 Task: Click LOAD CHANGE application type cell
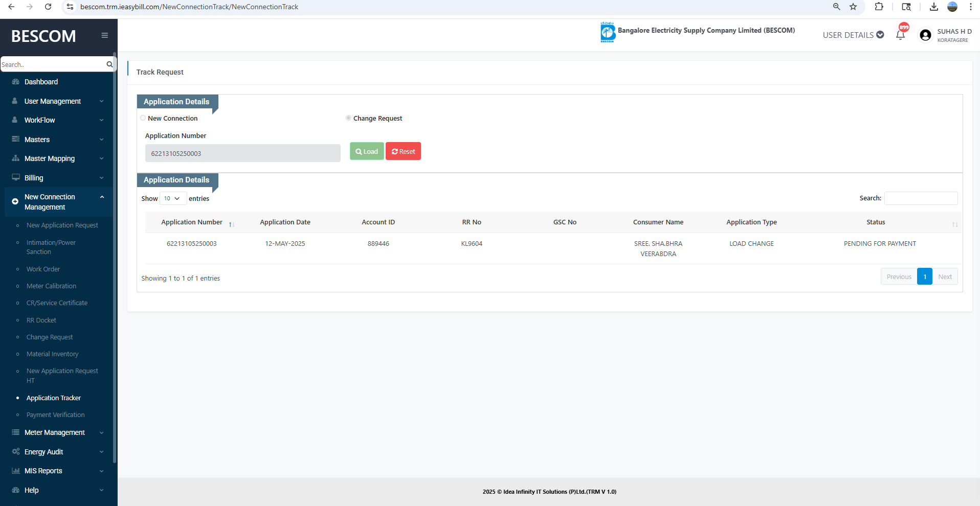[751, 244]
